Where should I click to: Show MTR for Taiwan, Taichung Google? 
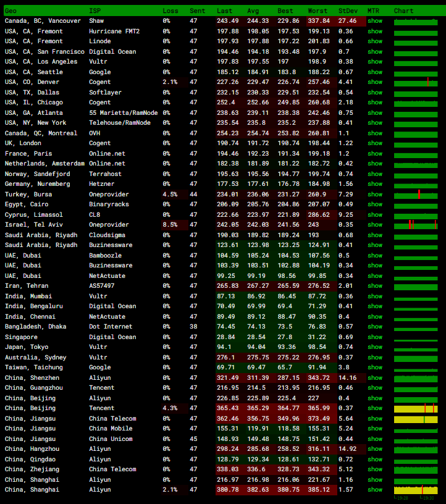coord(375,367)
